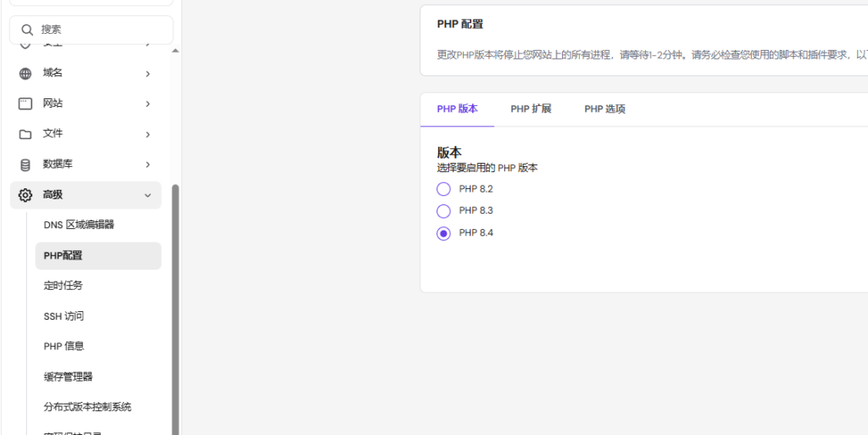868x435 pixels.
Task: Click the folder icon beside 文件
Action: (x=25, y=134)
